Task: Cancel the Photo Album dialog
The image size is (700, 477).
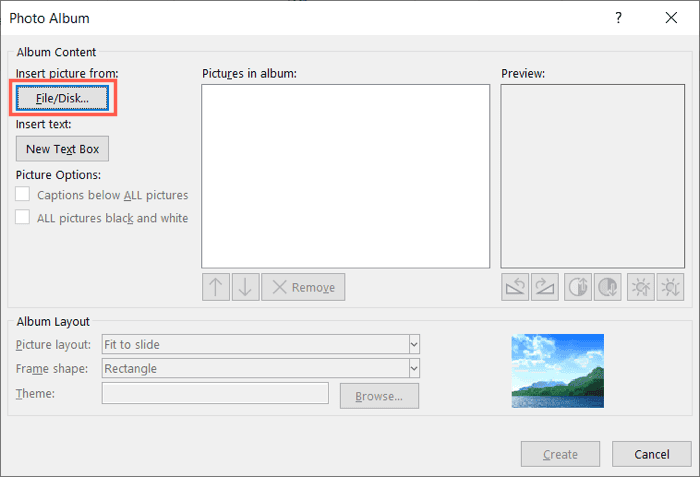Action: [x=652, y=454]
